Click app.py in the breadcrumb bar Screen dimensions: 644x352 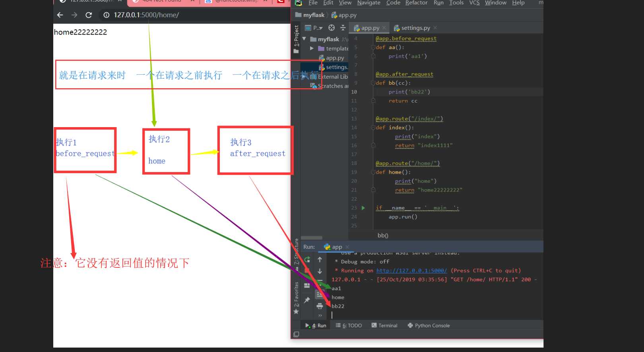(x=344, y=15)
